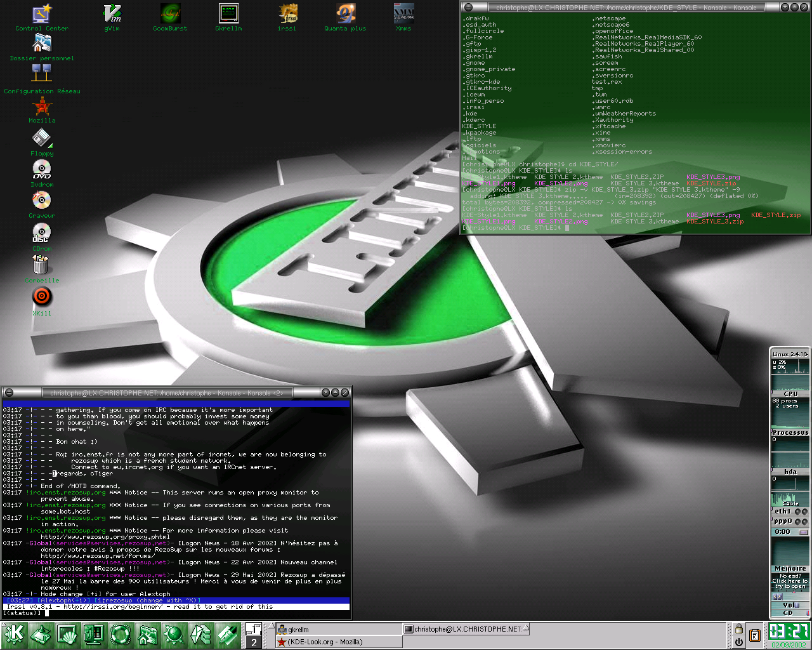This screenshot has width=812, height=650.
Task: Open the K menu in the panel
Action: pyautogui.click(x=14, y=635)
